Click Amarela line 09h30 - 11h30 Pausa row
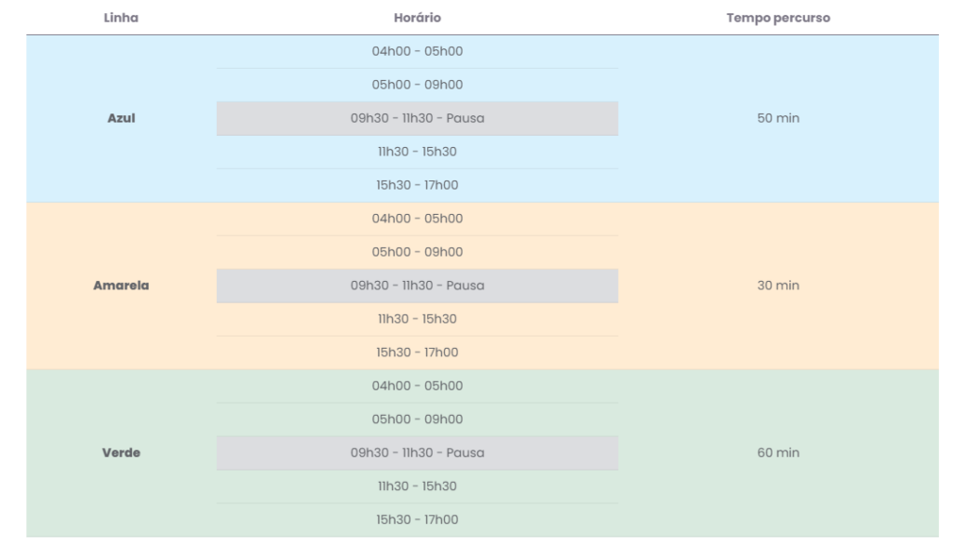The height and width of the screenshot is (560, 953). pos(417,286)
